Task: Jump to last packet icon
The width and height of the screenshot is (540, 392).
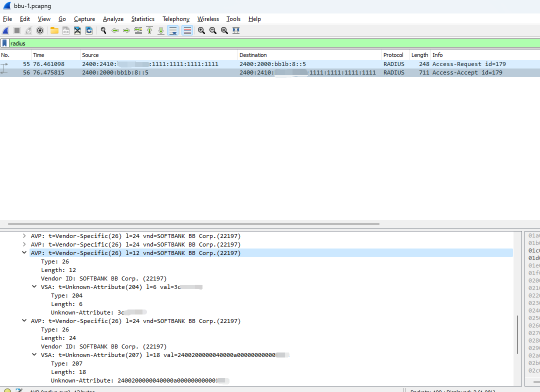Action: tap(161, 30)
